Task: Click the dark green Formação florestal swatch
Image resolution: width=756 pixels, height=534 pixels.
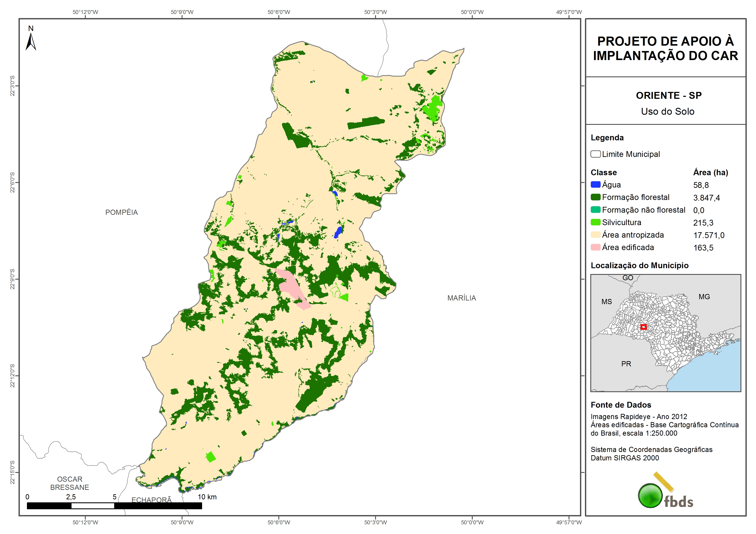Action: (595, 197)
